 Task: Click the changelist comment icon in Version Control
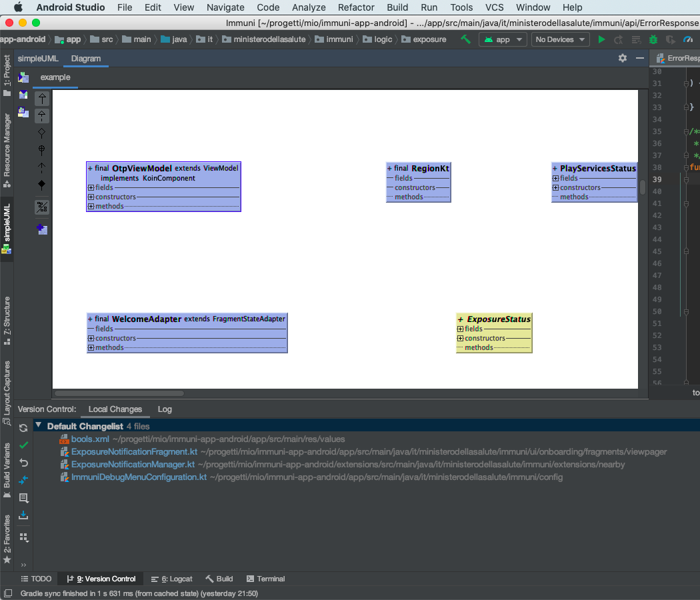coord(23,497)
